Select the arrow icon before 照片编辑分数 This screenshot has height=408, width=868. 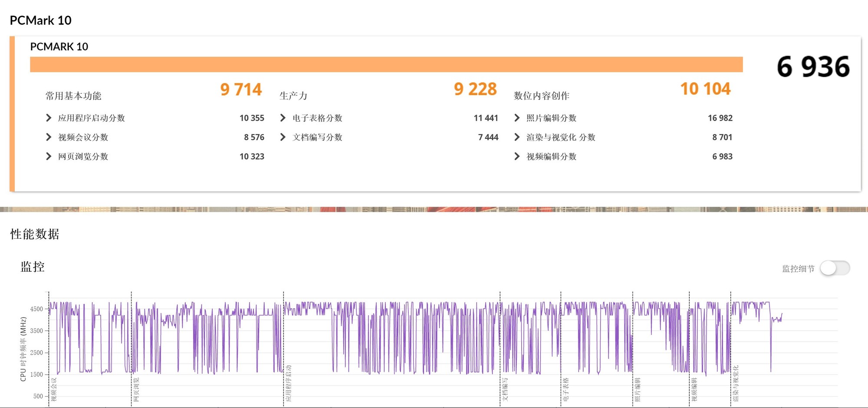pos(516,118)
